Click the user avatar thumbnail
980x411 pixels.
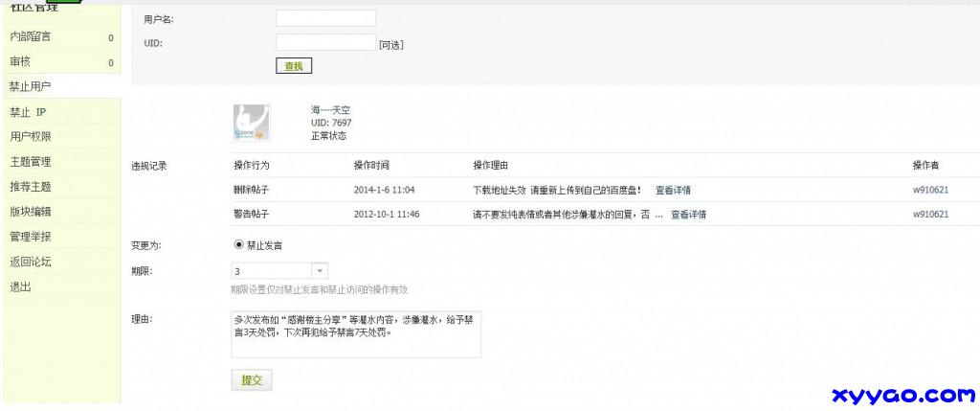252,123
